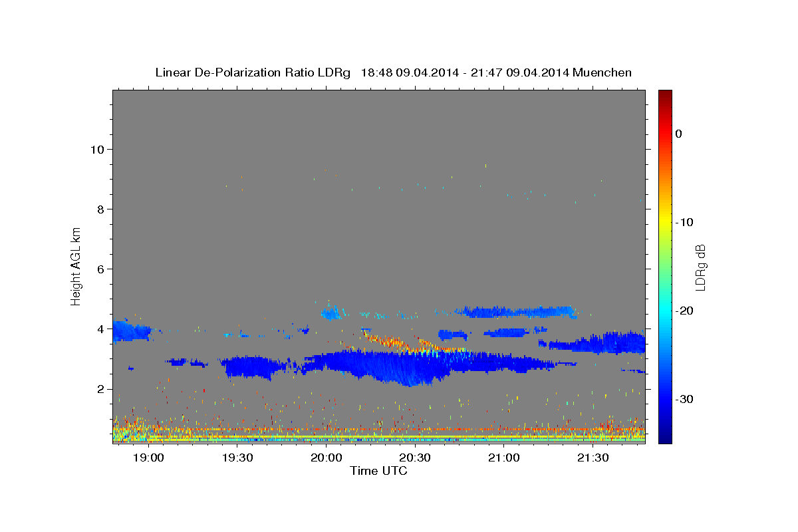The width and height of the screenshot is (798, 532).
Task: Click the '19:30' time tick label
Action: 237,458
